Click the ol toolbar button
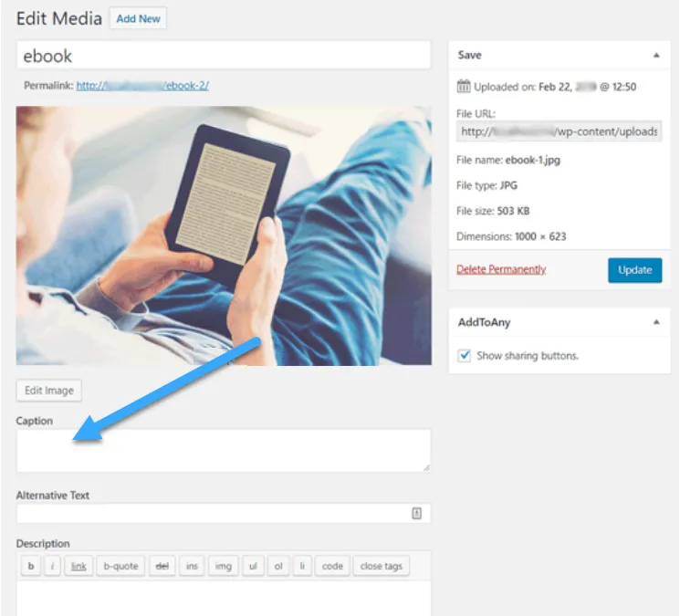Screen dimensions: 680x616 pyautogui.click(x=278, y=566)
